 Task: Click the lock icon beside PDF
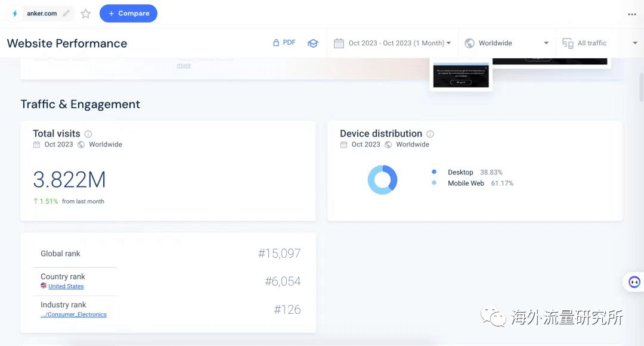[276, 43]
